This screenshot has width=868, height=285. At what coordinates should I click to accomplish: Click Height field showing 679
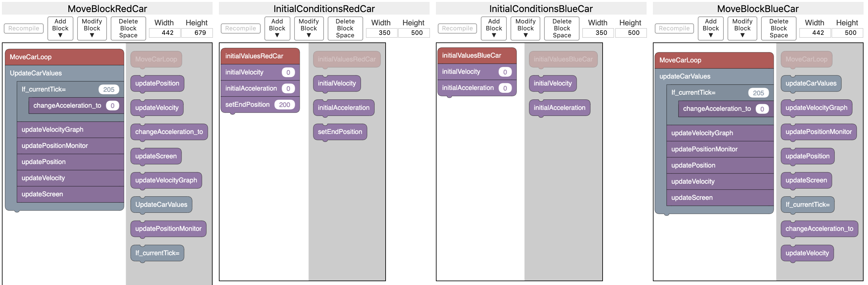pyautogui.click(x=197, y=33)
